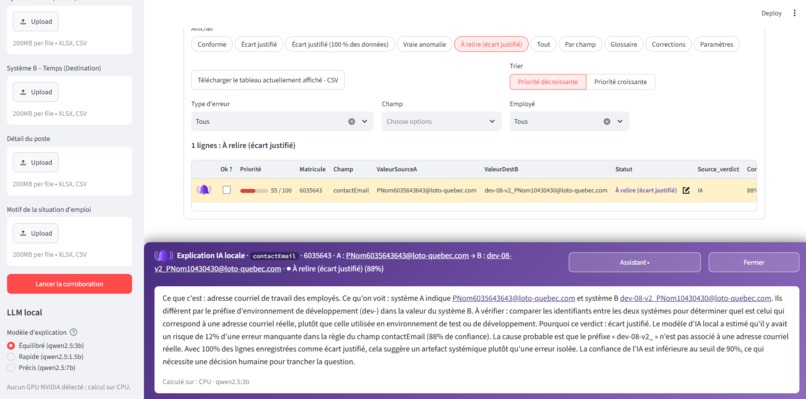Image resolution: width=806 pixels, height=399 pixels.
Task: Click the edit icon beside the row's status
Action: (686, 190)
